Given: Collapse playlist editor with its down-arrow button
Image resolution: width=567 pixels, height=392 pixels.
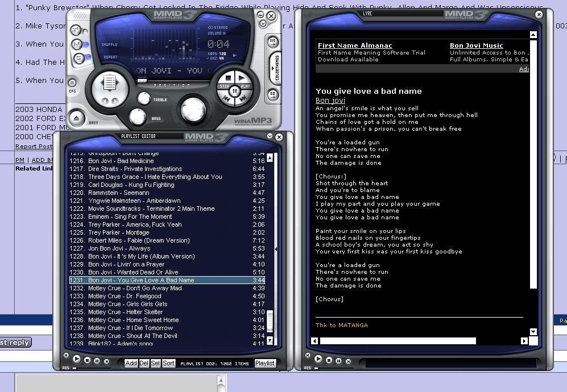Looking at the screenshot, I should [270, 136].
